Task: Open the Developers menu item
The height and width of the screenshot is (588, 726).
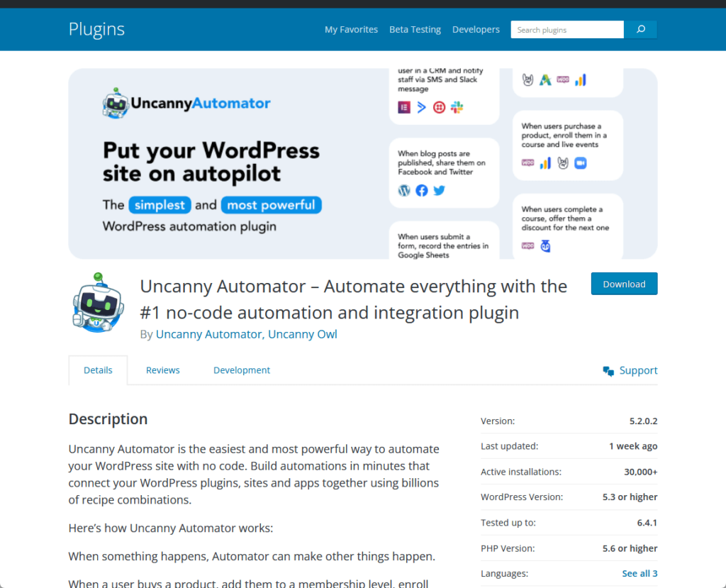Action: 476,30
